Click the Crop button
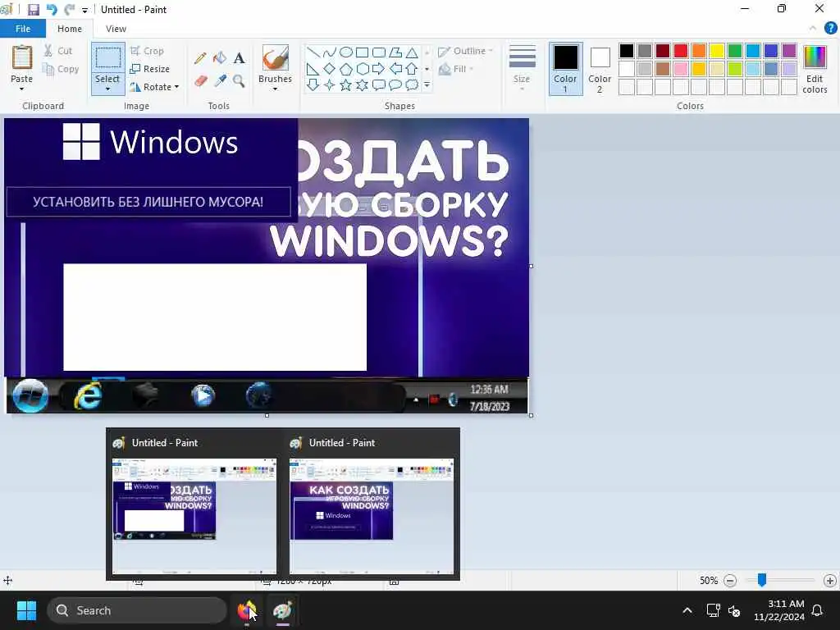The image size is (840, 630). pyautogui.click(x=147, y=51)
